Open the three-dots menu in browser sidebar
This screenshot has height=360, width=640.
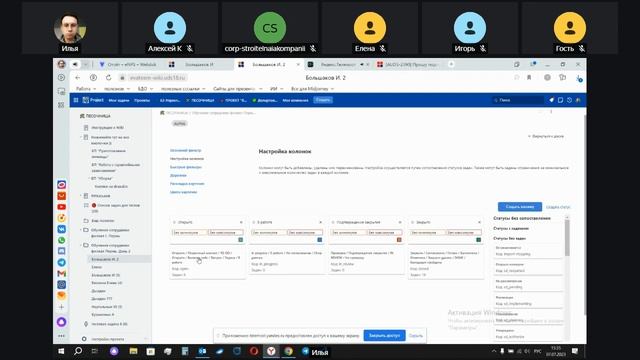click(62, 336)
